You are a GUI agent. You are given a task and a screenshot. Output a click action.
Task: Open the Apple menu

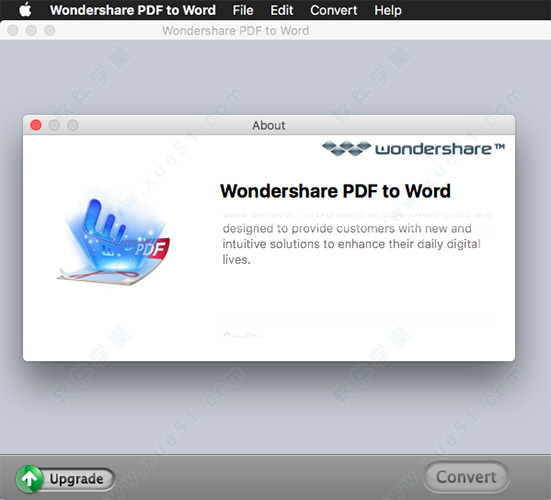click(25, 10)
